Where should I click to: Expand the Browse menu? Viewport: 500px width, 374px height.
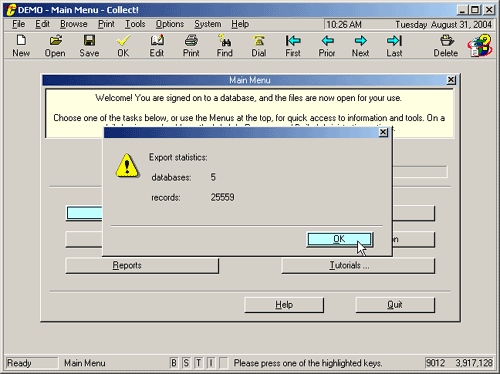pyautogui.click(x=74, y=24)
